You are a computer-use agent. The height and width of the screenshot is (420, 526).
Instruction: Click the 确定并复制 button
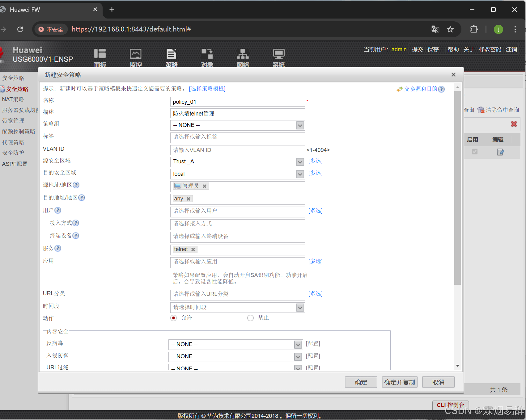point(400,382)
